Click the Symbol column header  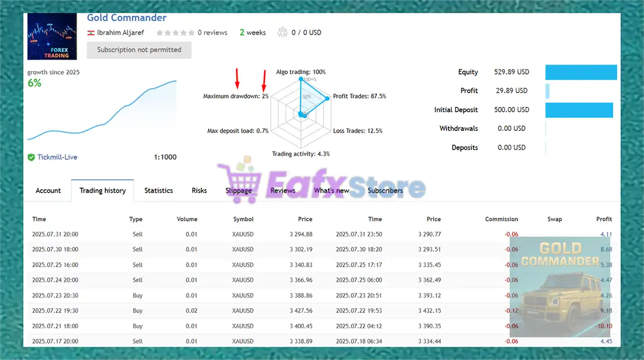point(244,219)
